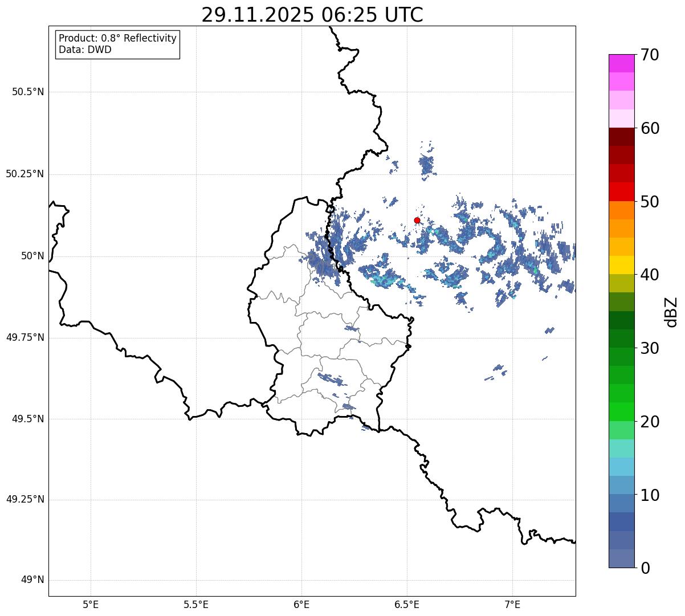Click the colorbar tick label 30
This screenshot has width=685, height=616.
(x=650, y=348)
